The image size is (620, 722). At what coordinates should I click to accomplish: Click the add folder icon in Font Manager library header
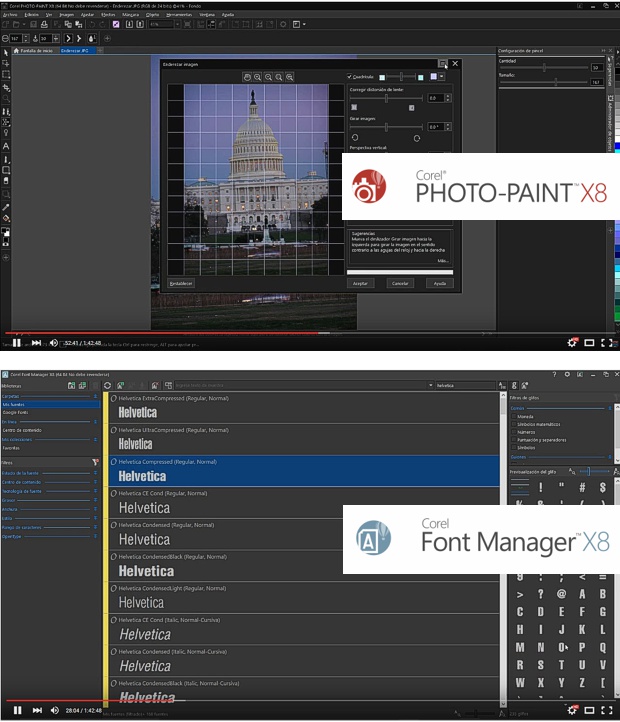pyautogui.click(x=71, y=385)
